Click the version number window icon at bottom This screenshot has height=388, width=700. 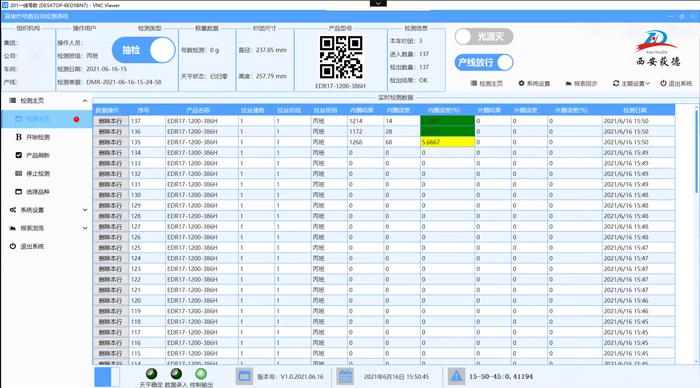point(244,376)
